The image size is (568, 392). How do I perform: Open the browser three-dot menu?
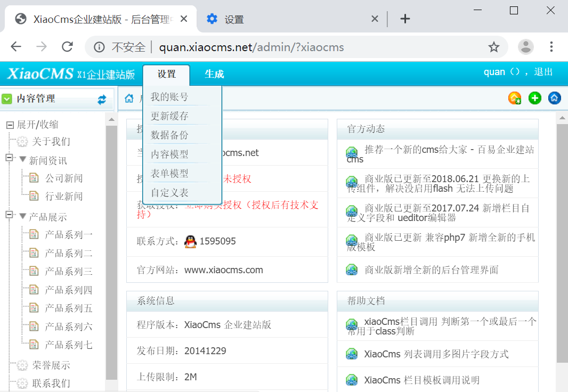551,47
